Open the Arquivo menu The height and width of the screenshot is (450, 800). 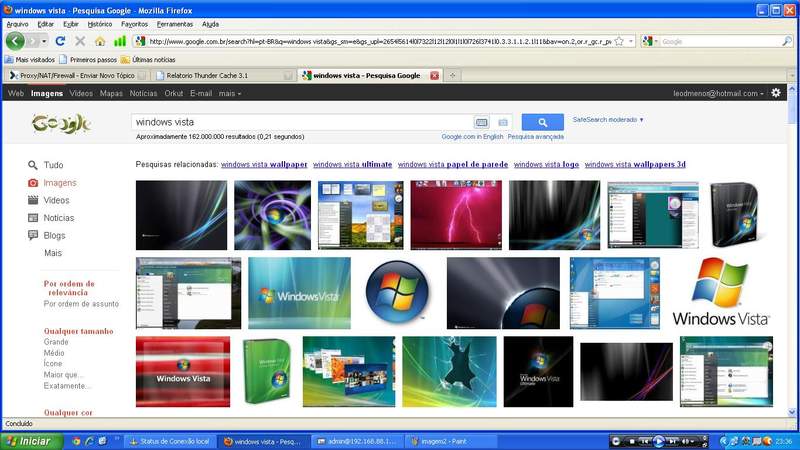coord(17,24)
